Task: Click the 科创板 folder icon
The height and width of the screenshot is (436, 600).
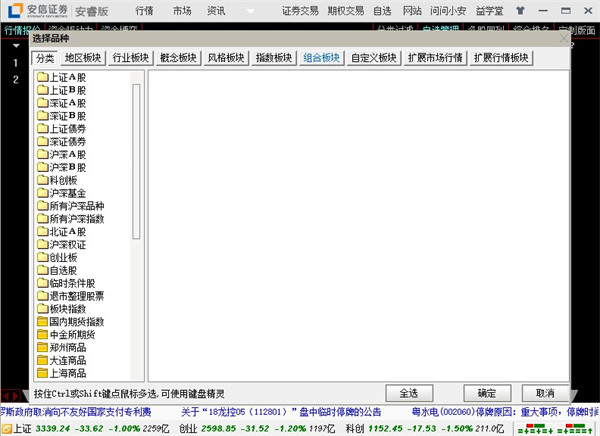Action: 42,180
